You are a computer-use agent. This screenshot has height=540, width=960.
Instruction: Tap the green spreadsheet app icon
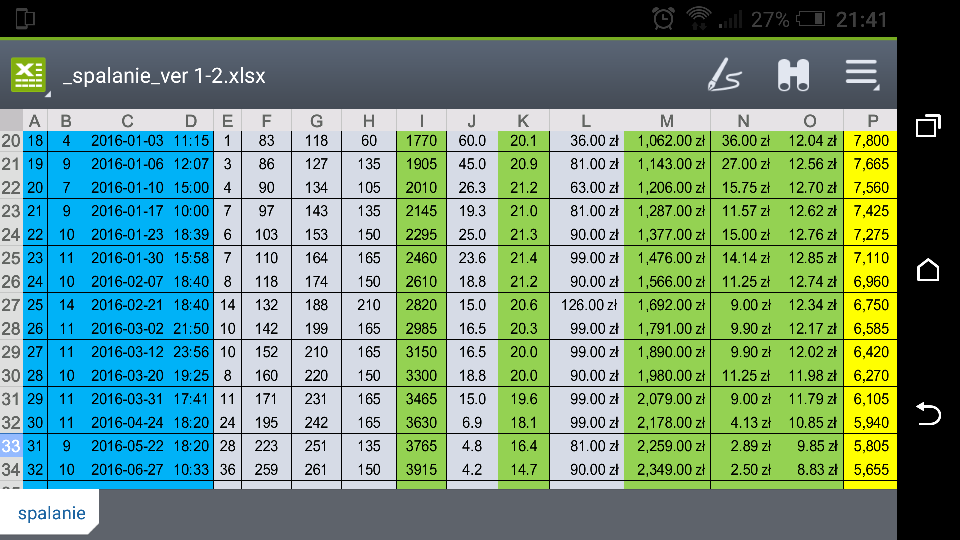[x=28, y=75]
